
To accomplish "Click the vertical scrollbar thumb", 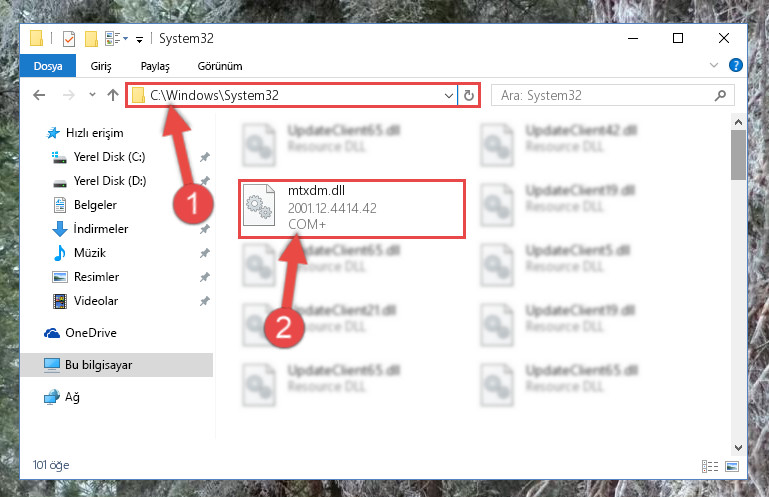I will [x=738, y=155].
